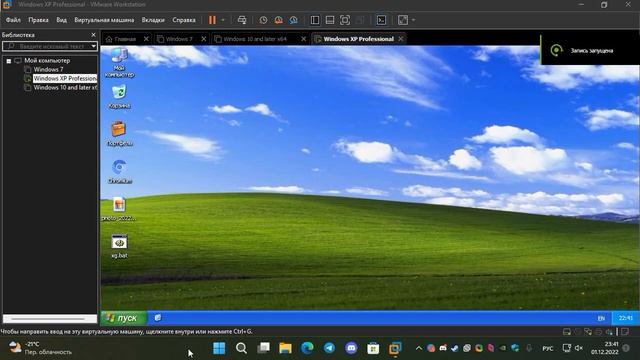640x360 pixels.
Task: Click the XP quick launch show desktop icon
Action: pyautogui.click(x=158, y=318)
